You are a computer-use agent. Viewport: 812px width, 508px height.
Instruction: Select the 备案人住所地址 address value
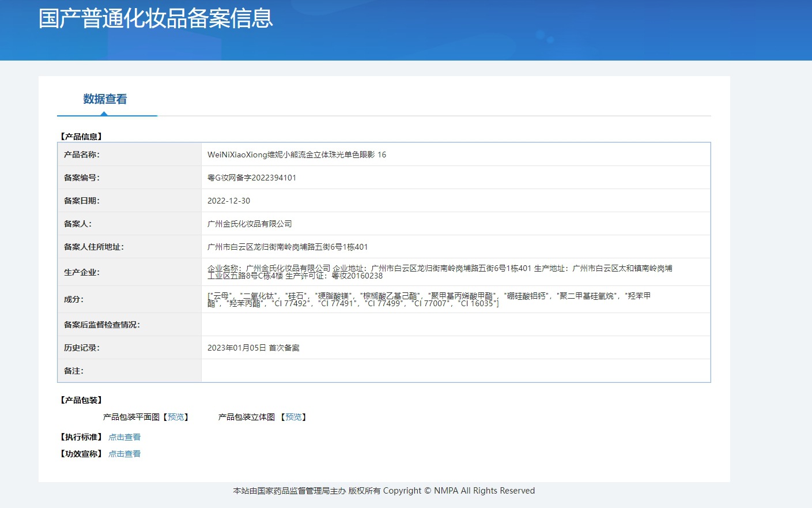coord(288,247)
